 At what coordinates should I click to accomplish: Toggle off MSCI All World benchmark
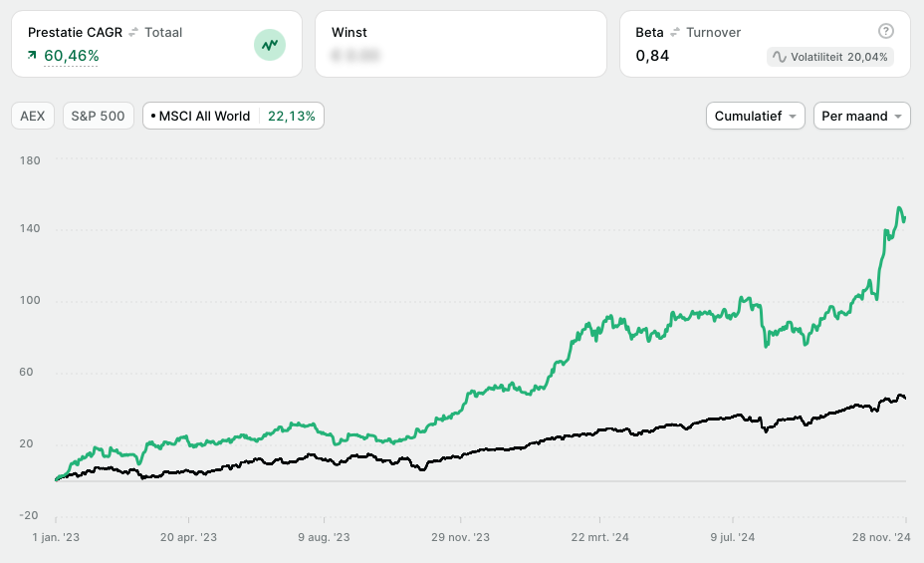click(x=204, y=117)
